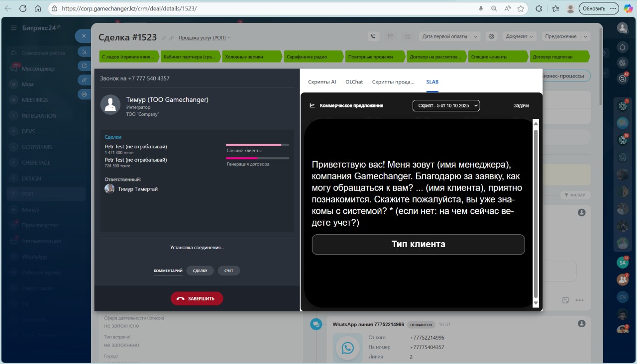Open the deal settings gear icon
This screenshot has width=637, height=364.
pos(492,36)
